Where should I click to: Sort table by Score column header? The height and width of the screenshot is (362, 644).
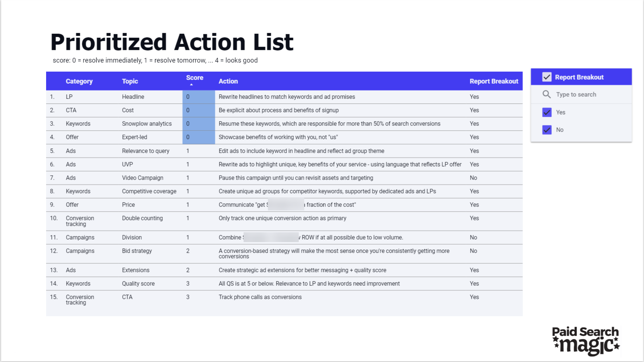(195, 78)
